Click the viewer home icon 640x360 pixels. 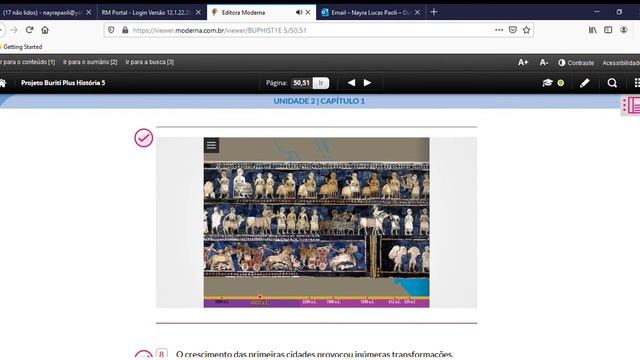3,83
